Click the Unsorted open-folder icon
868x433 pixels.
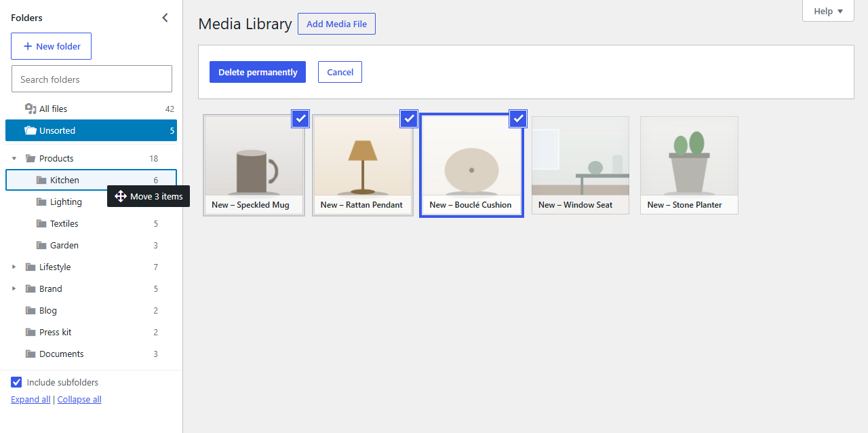(x=31, y=130)
